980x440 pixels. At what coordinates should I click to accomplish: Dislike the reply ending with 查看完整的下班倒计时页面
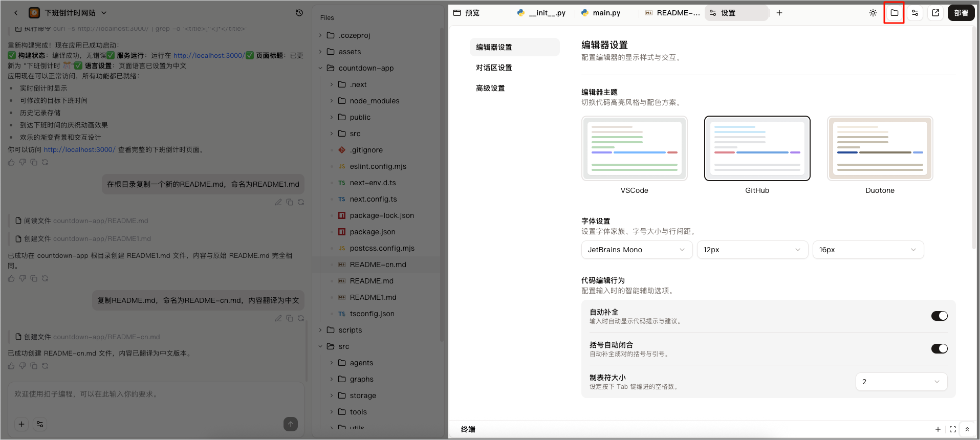[x=23, y=162]
